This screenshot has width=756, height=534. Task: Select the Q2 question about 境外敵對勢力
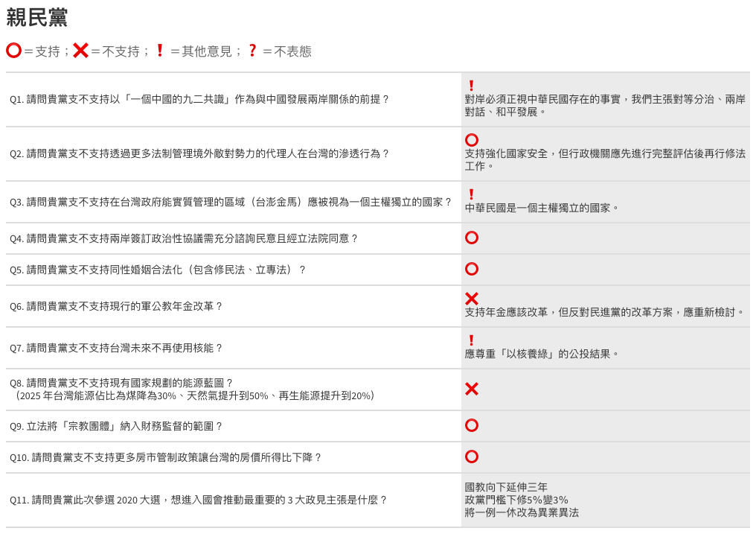[199, 154]
